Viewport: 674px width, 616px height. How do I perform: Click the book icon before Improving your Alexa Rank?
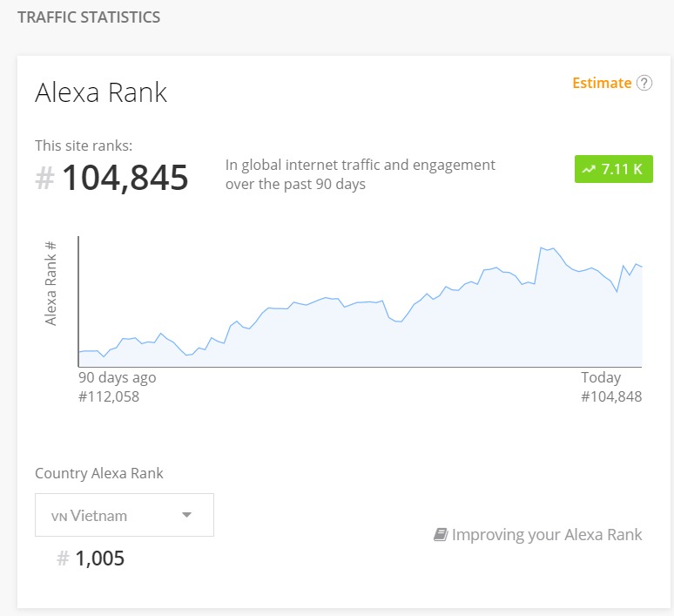[x=441, y=534]
